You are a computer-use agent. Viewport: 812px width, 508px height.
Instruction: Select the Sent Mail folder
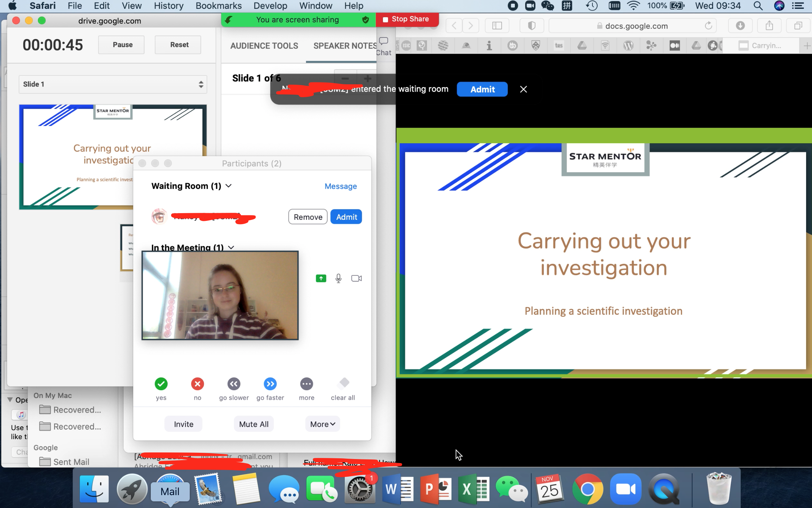click(64, 462)
